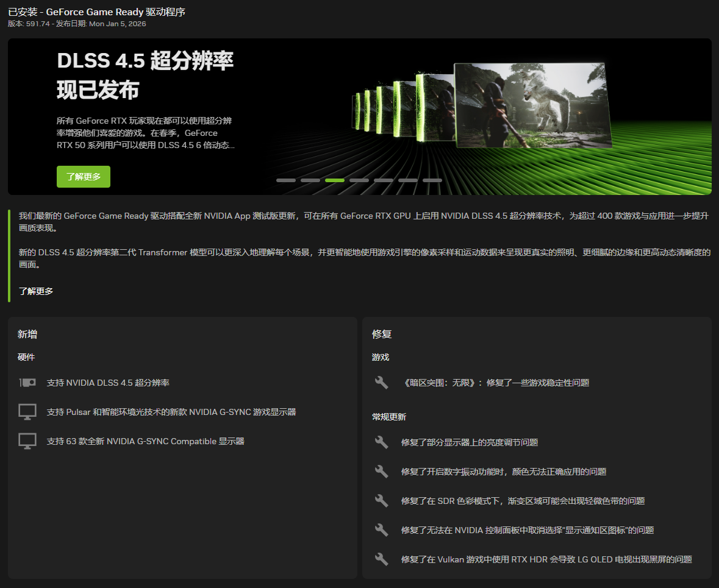Open the 了解更多 link below the description

[36, 291]
